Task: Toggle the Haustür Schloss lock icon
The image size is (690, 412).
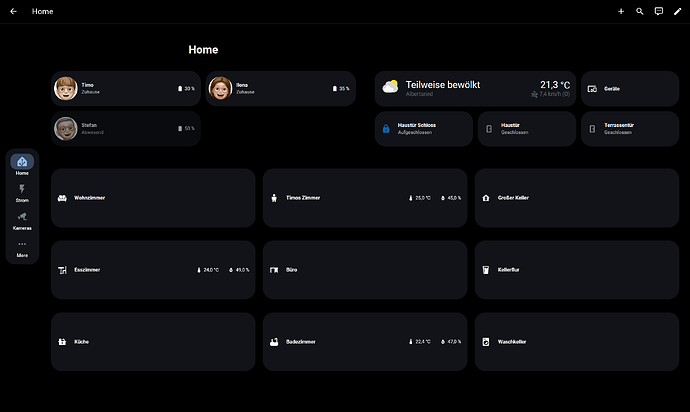Action: point(386,129)
